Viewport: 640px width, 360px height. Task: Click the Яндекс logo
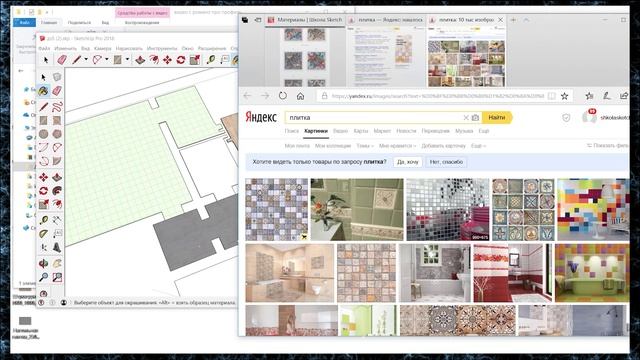(x=261, y=118)
